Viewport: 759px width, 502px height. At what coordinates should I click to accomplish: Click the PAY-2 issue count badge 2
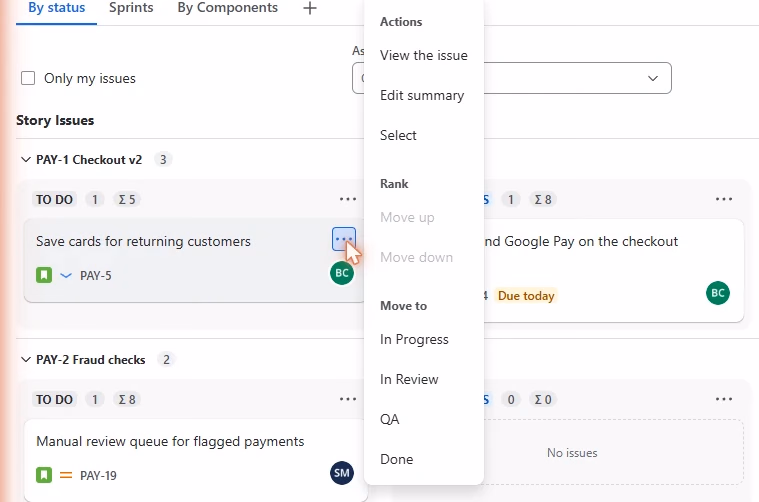click(166, 360)
